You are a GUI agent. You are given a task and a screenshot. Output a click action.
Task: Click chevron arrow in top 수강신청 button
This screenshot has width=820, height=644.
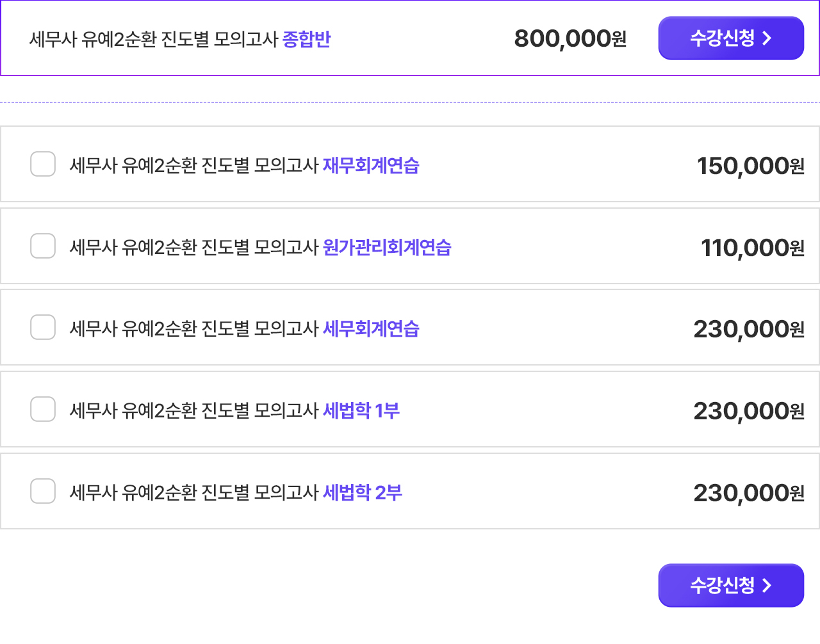[x=767, y=38]
